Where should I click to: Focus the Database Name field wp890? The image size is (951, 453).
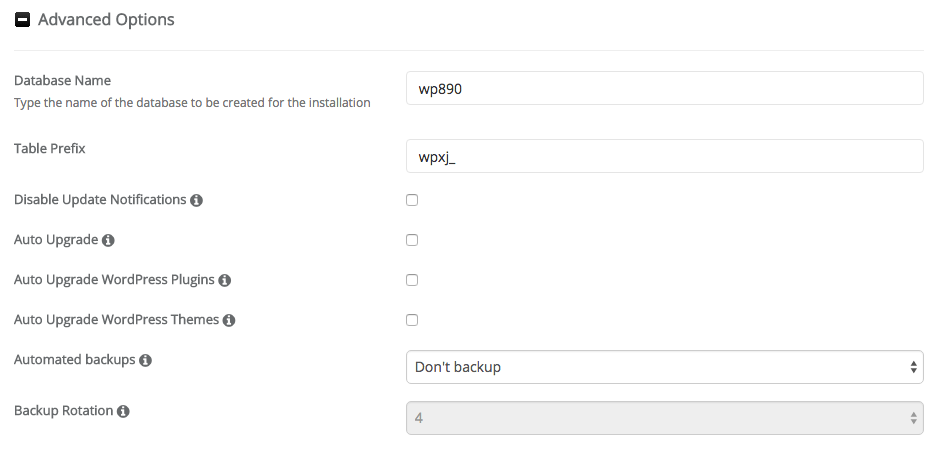[x=665, y=89]
